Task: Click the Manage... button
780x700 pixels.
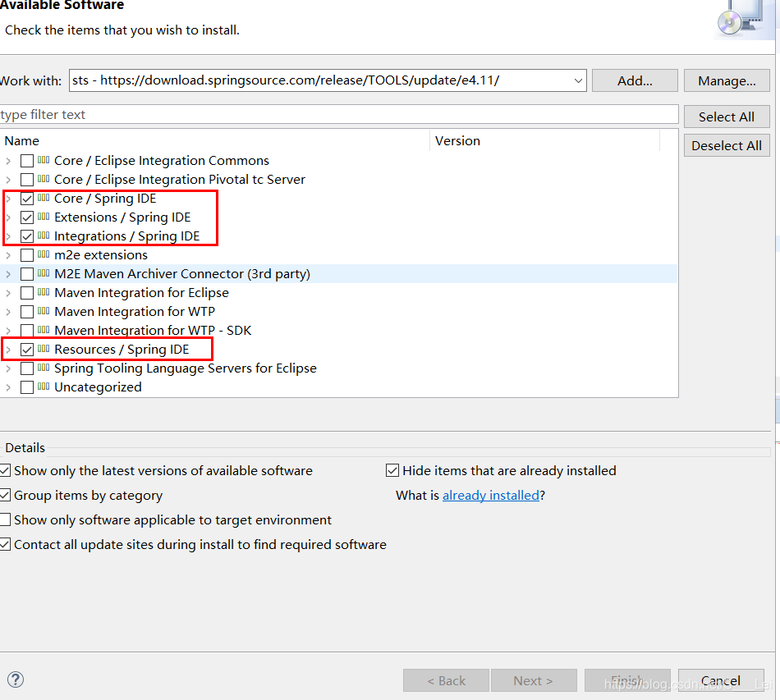Action: [727, 80]
